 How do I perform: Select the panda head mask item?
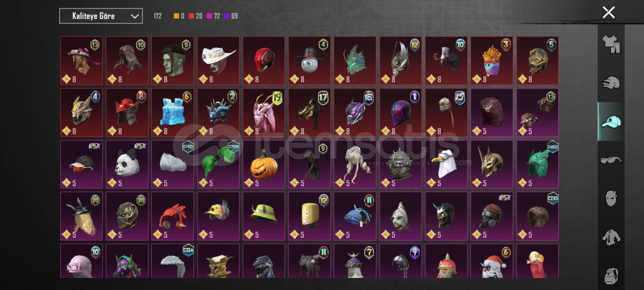click(x=127, y=164)
